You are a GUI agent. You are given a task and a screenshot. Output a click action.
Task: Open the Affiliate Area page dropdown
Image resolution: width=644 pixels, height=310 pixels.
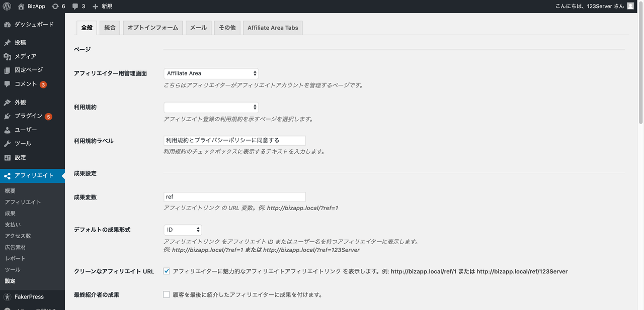coord(211,73)
